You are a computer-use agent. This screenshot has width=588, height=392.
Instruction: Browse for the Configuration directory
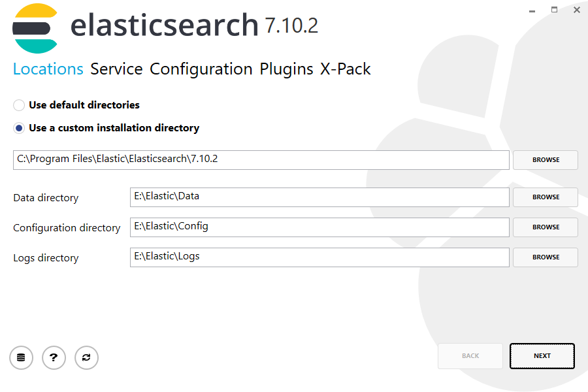click(545, 227)
